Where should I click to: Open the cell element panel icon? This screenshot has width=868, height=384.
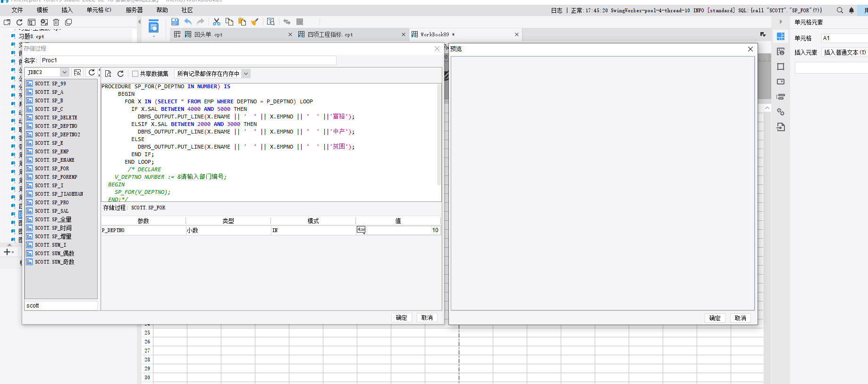[781, 36]
